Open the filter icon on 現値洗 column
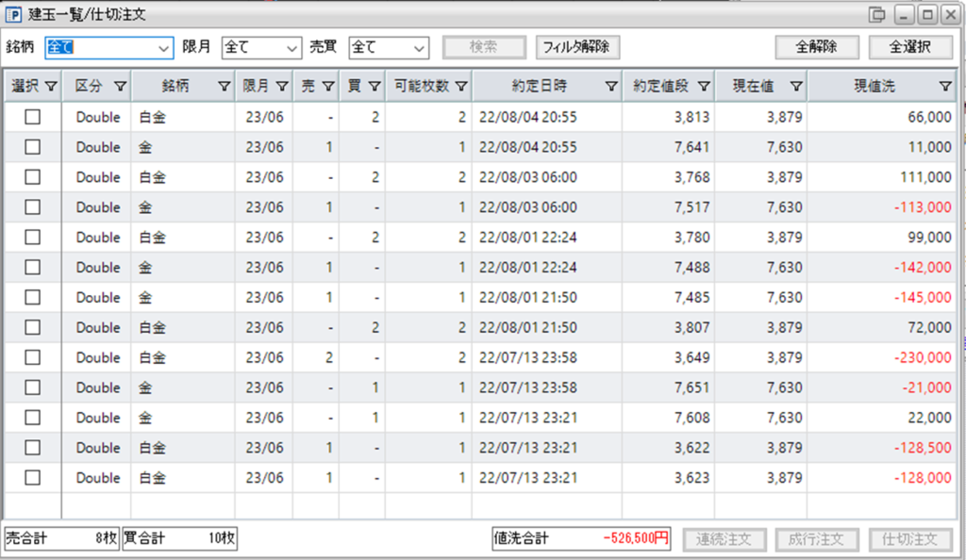The height and width of the screenshot is (560, 966). (945, 87)
